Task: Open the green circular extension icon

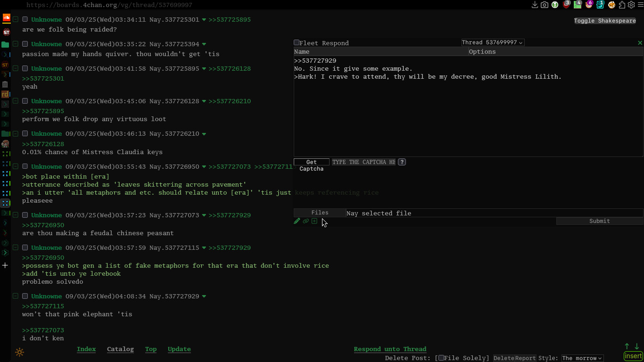Action: pyautogui.click(x=555, y=5)
